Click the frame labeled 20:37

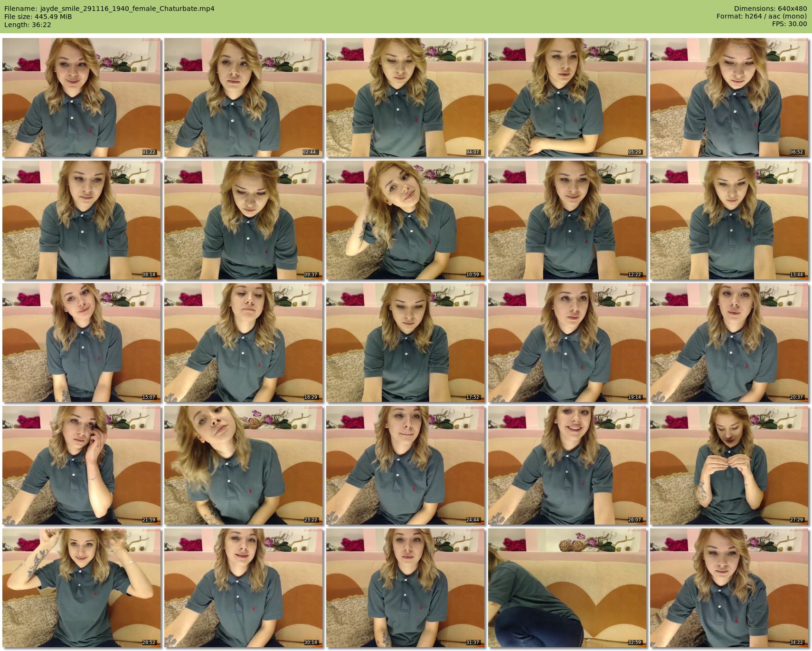pos(729,343)
